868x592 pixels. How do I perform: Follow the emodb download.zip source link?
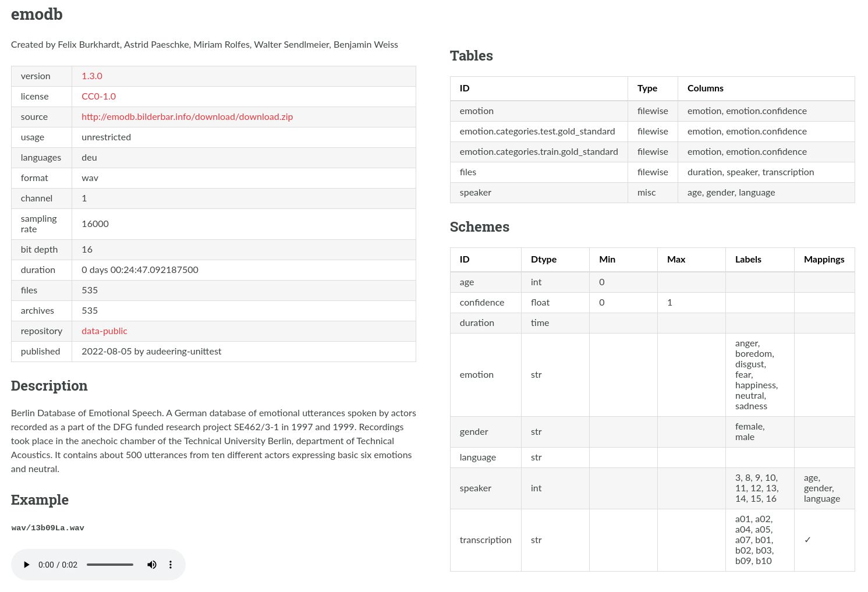click(187, 117)
